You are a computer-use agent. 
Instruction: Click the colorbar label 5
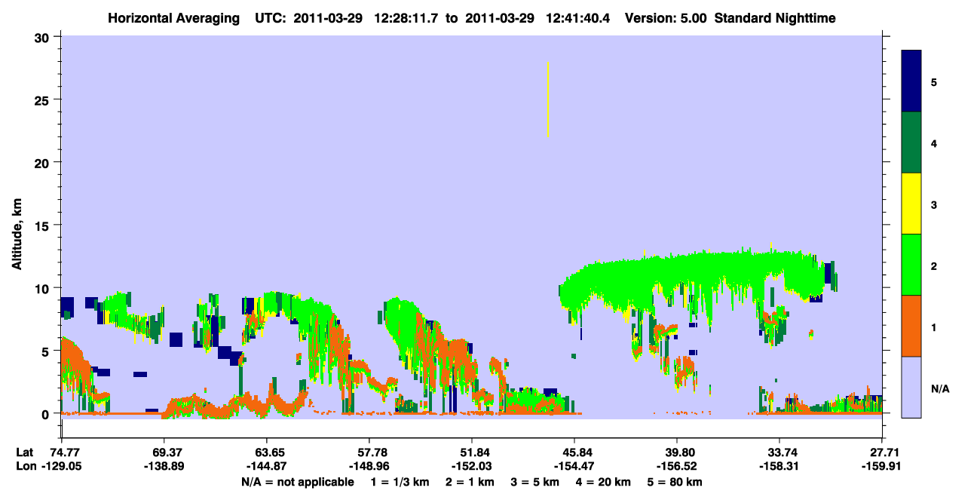click(x=934, y=82)
